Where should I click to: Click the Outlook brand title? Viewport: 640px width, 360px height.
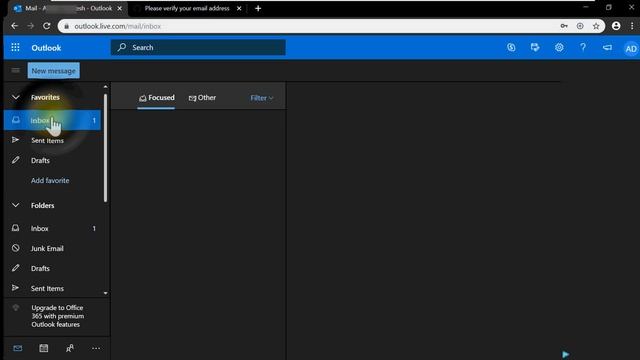coord(46,48)
